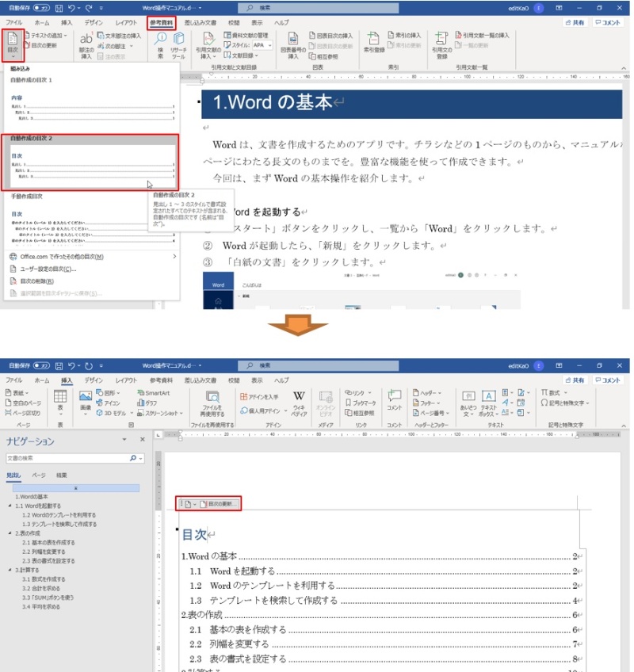Collapse the 2.表の作成 heading in Navigation
The image size is (634, 672).
(x=10, y=533)
